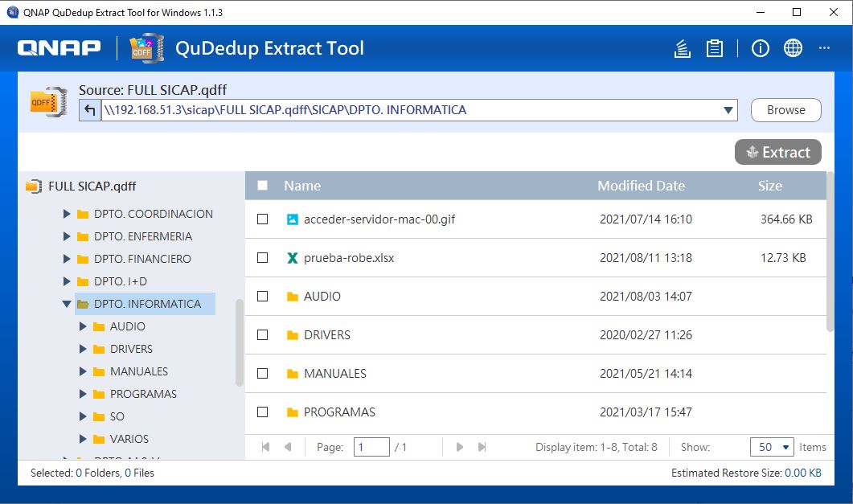Open the more options ellipsis menu
Image resolution: width=853 pixels, height=504 pixels.
coord(824,48)
